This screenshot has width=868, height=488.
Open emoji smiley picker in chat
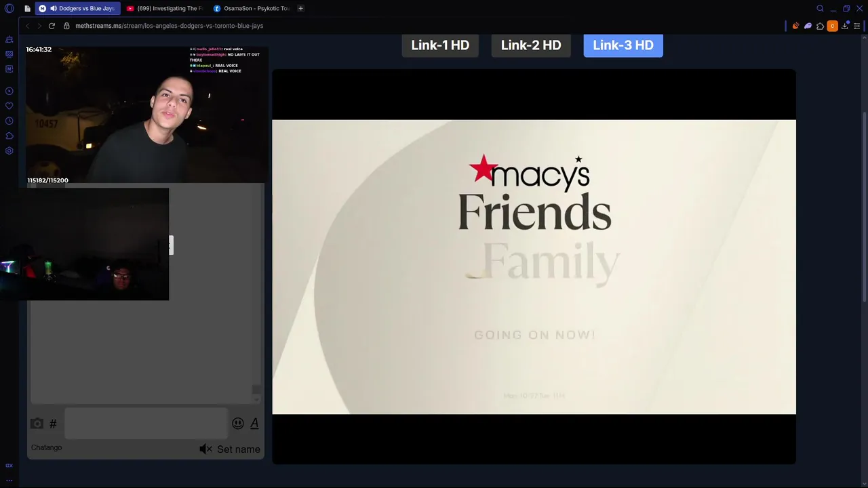238,424
